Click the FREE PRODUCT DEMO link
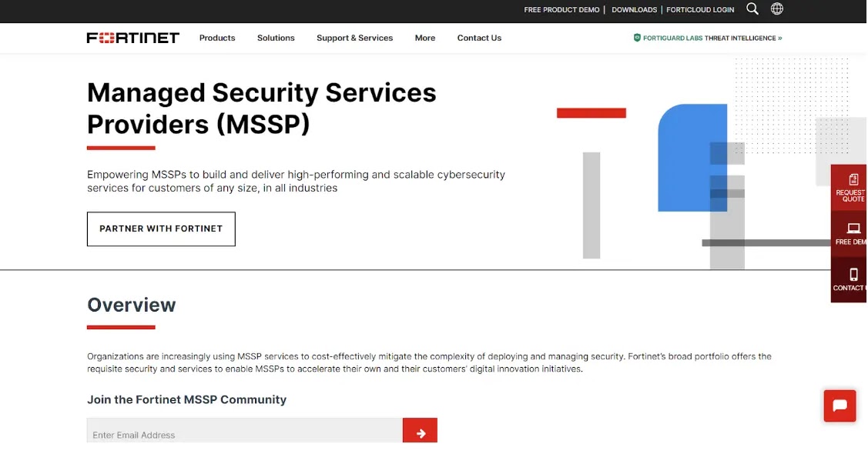868x474 pixels. click(x=561, y=9)
